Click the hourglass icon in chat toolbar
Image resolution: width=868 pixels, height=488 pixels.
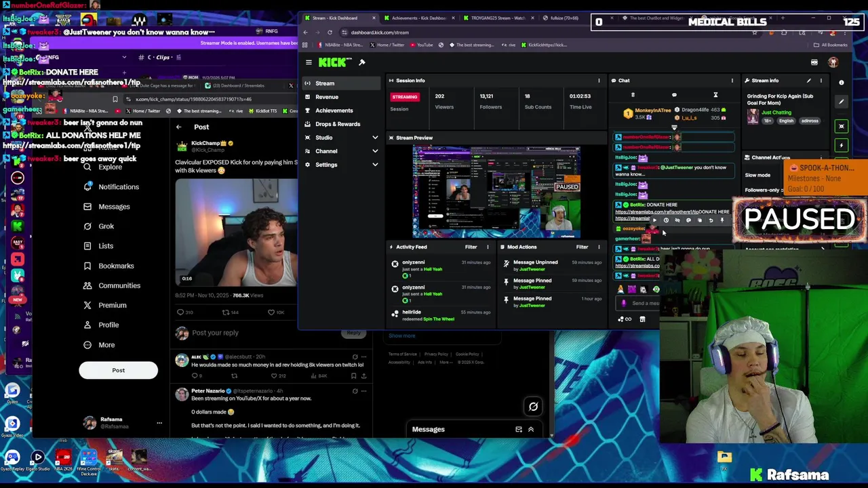[715, 96]
